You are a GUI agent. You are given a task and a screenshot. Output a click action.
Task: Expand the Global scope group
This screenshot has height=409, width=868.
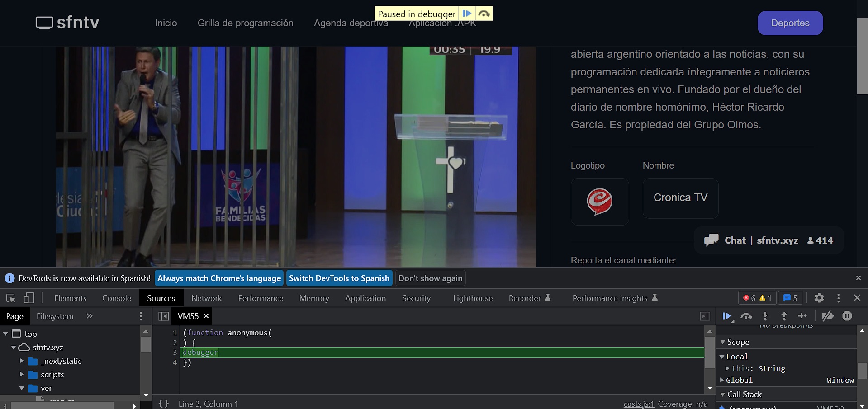[722, 380]
